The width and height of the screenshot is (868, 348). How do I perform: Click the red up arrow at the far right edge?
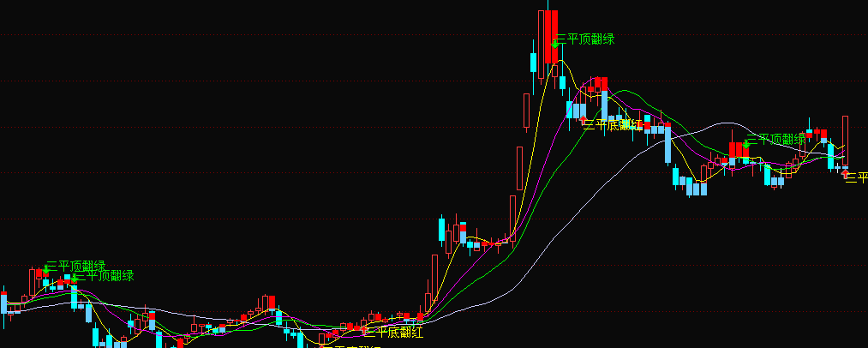tap(845, 174)
